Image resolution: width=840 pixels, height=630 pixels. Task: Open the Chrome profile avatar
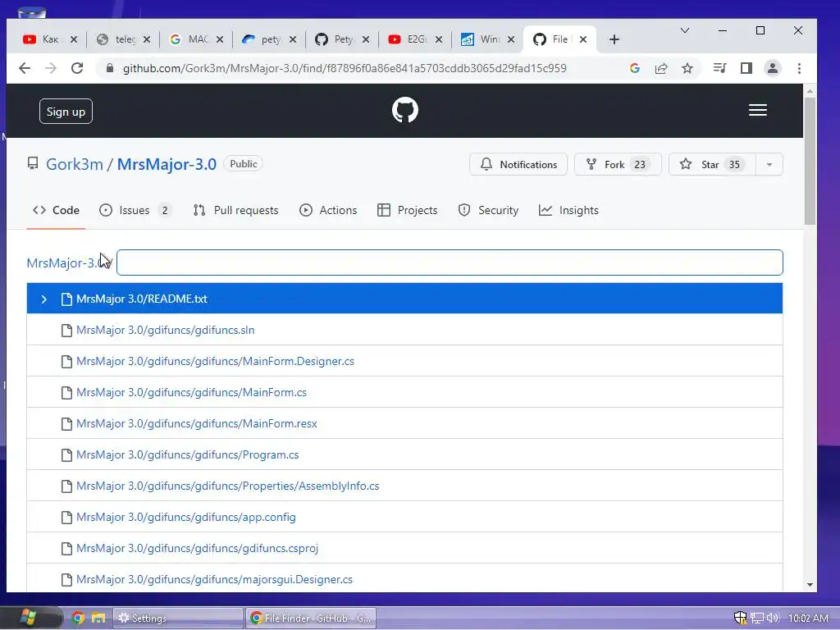pyautogui.click(x=773, y=68)
